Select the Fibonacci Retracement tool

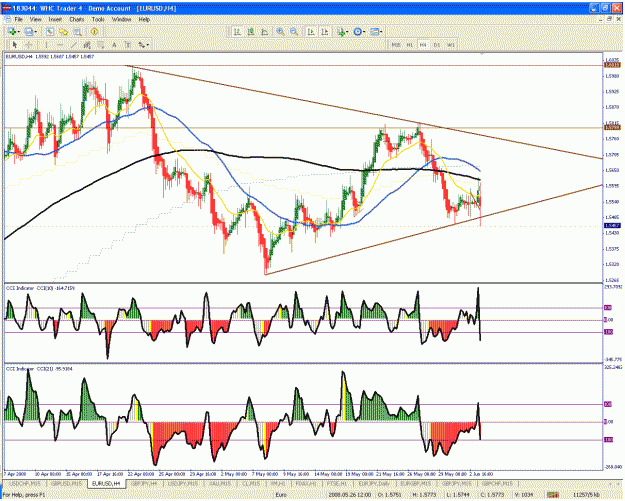[x=100, y=45]
